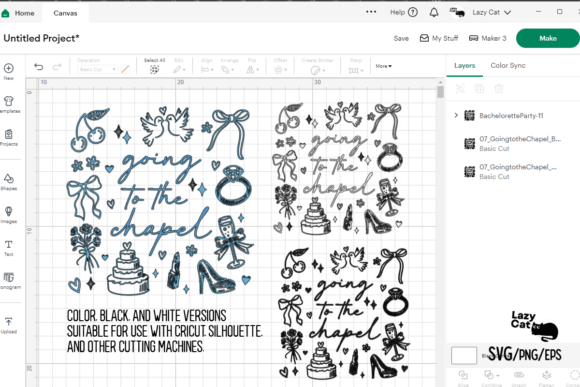580x387 pixels.
Task: Open the Operation Basic Cut dropdown
Action: (97, 69)
